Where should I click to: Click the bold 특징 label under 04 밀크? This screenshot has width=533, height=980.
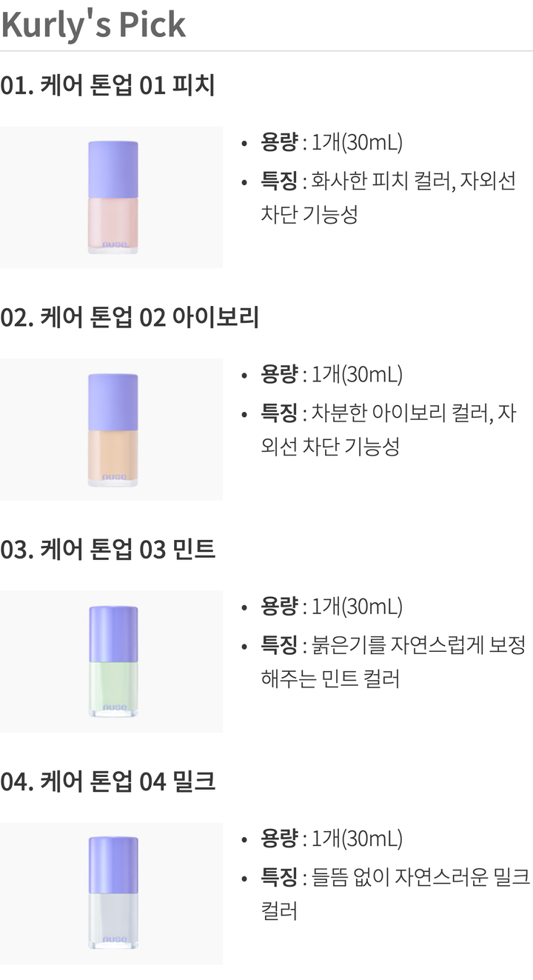click(279, 878)
